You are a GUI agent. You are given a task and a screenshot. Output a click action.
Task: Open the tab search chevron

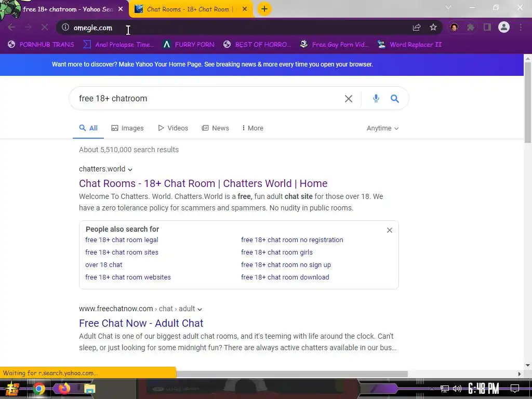(x=448, y=7)
